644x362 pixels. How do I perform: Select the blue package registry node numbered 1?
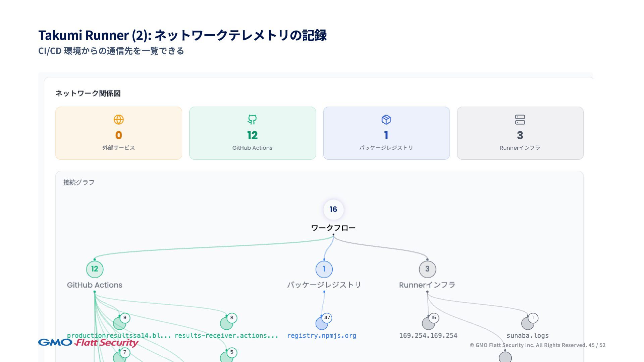click(324, 269)
